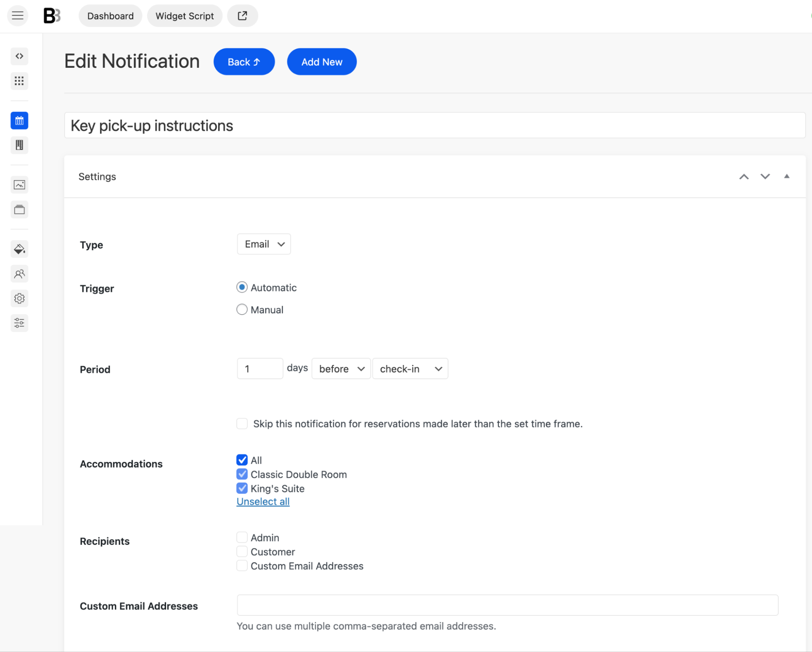812x652 pixels.
Task: Click the code brackets sidebar icon
Action: pos(19,56)
